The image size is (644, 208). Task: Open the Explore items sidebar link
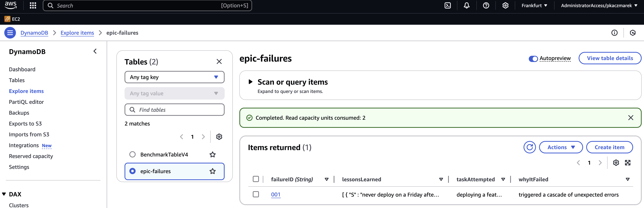[x=26, y=91]
